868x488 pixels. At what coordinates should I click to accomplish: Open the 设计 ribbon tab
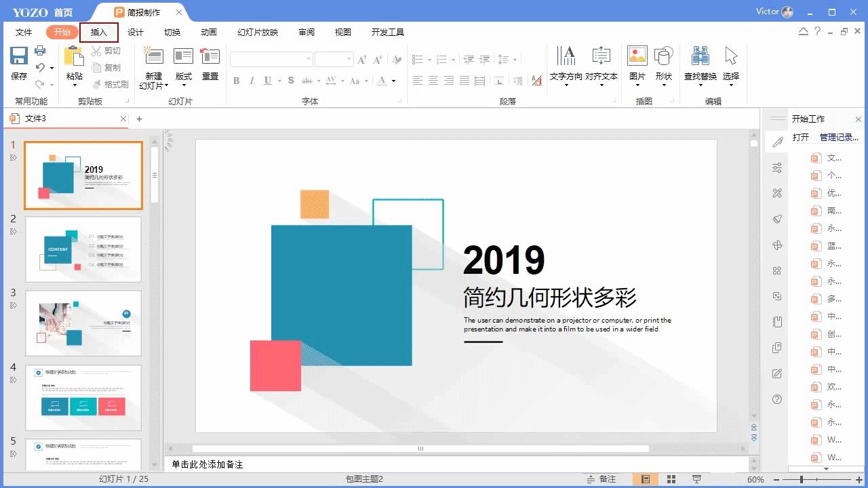coord(134,32)
